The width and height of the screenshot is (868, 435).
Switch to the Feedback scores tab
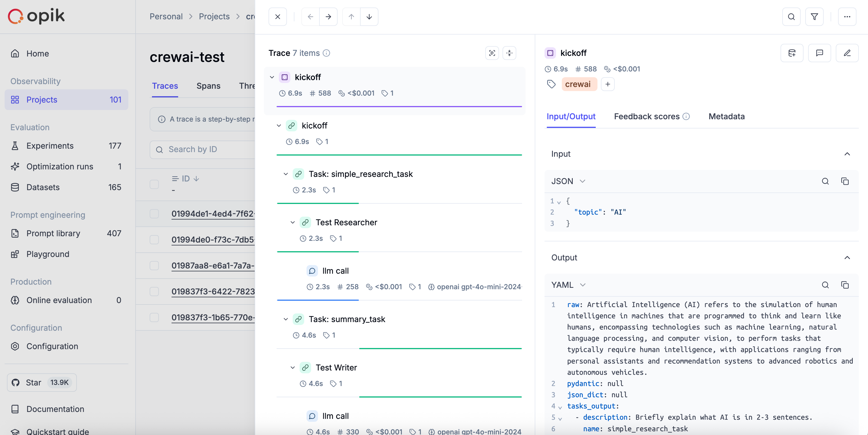click(647, 116)
